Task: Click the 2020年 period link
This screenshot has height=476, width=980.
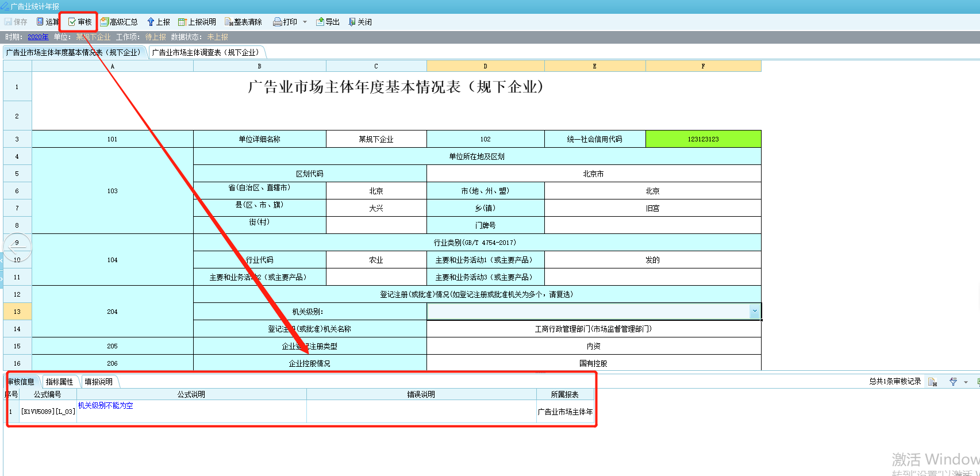Action: 38,37
